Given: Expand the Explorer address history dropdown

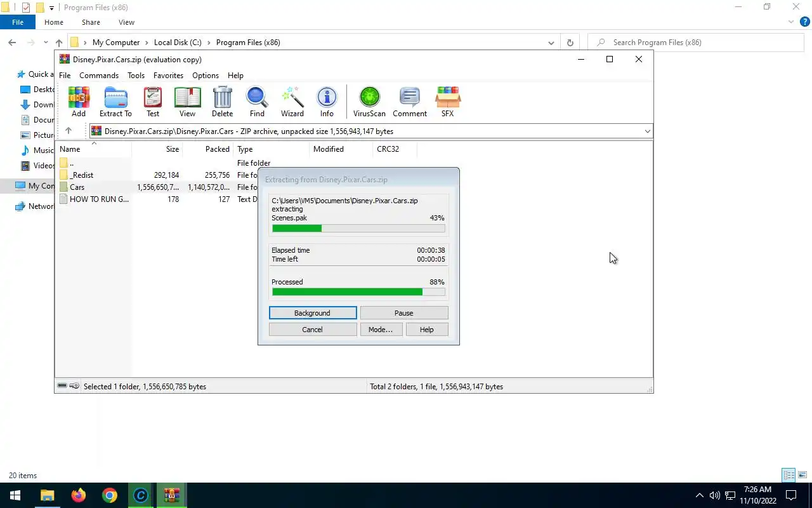Looking at the screenshot, I should coord(551,43).
